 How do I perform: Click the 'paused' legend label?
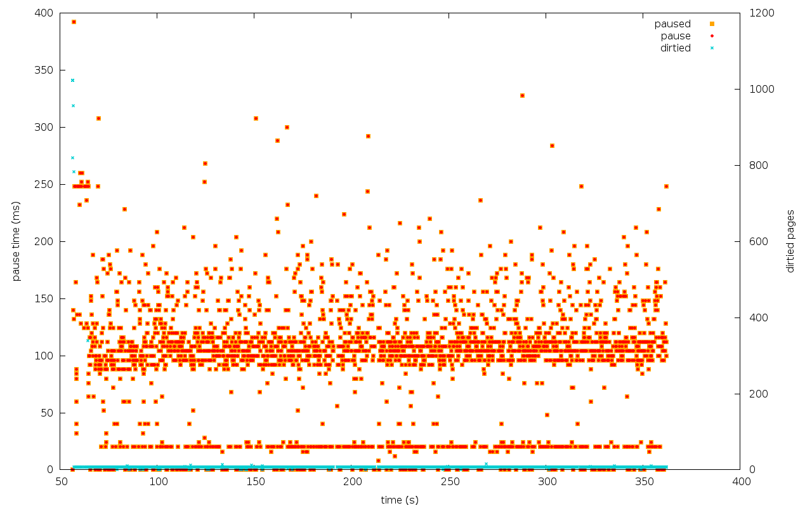click(x=672, y=24)
